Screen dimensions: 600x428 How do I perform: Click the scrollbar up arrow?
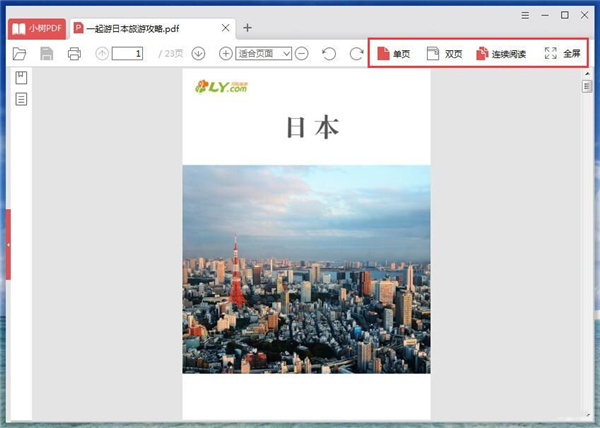(587, 73)
